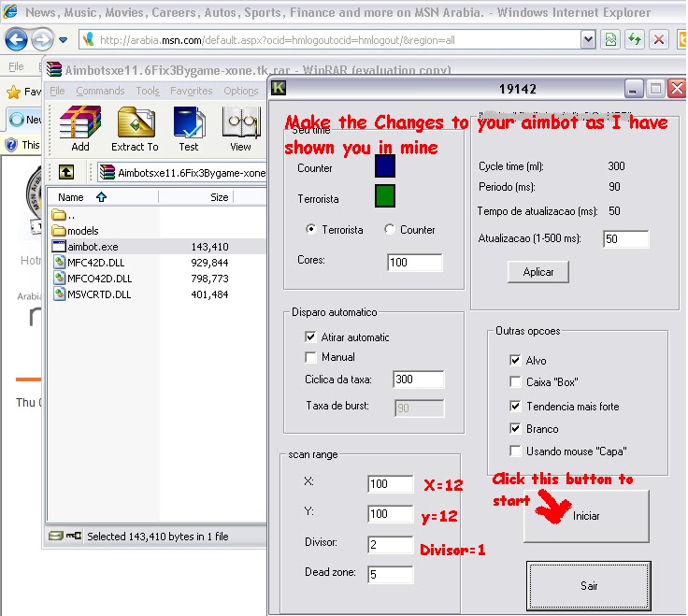
Task: Click the Atualizacao (1-500 ms) input field
Action: 625,239
